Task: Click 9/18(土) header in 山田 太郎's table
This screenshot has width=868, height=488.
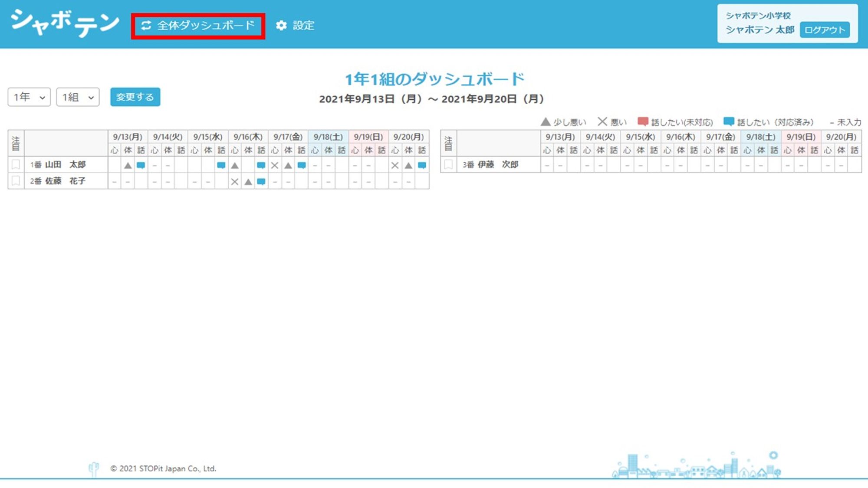Action: [x=328, y=137]
